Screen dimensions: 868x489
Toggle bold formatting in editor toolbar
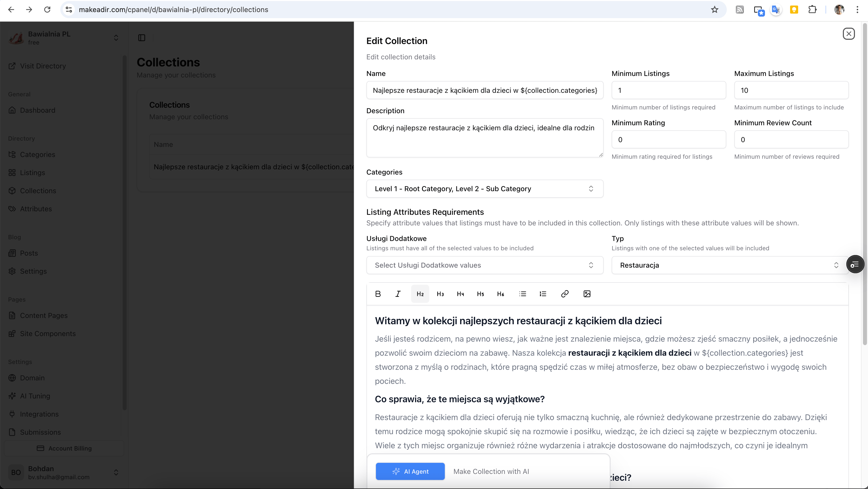(x=378, y=294)
